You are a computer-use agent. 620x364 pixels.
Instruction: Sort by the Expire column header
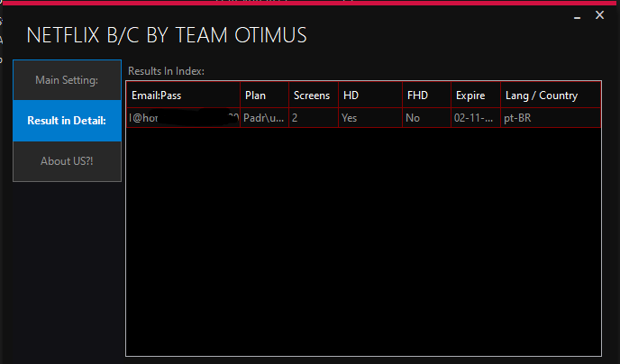point(475,96)
